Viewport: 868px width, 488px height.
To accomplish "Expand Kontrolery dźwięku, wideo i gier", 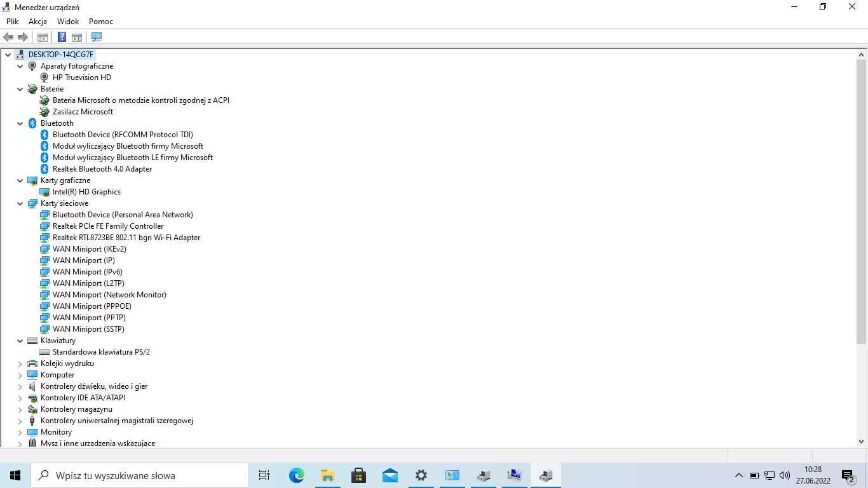I will [20, 387].
